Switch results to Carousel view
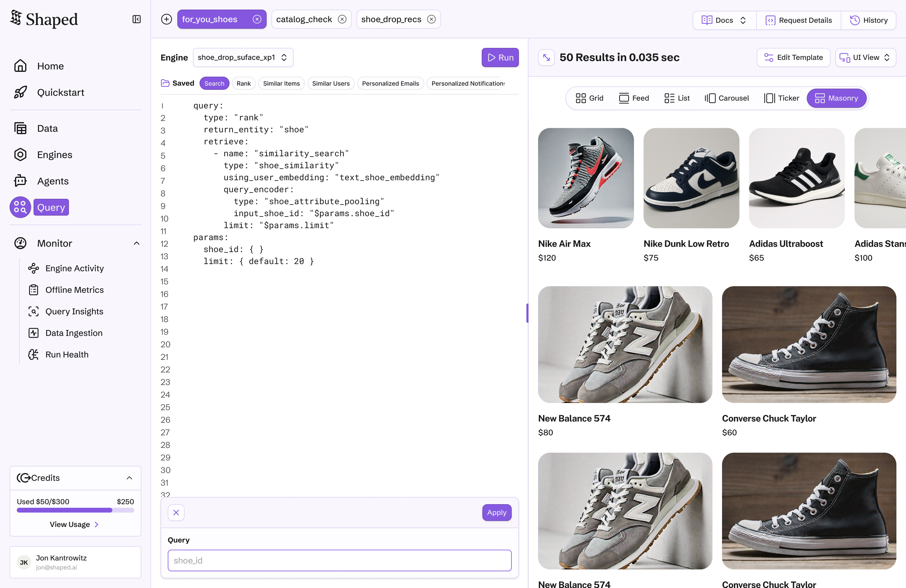Image resolution: width=906 pixels, height=588 pixels. coord(726,98)
